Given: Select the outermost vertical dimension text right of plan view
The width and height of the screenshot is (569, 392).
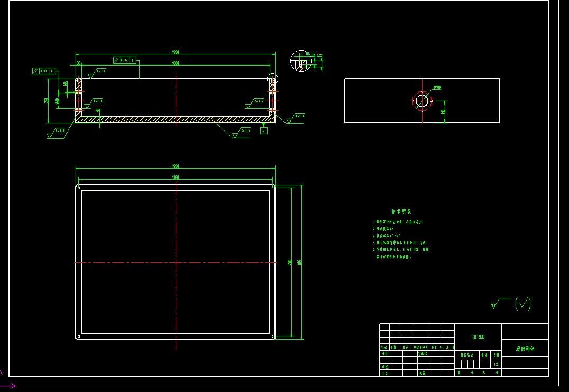Looking at the screenshot, I should pyautogui.click(x=300, y=262).
